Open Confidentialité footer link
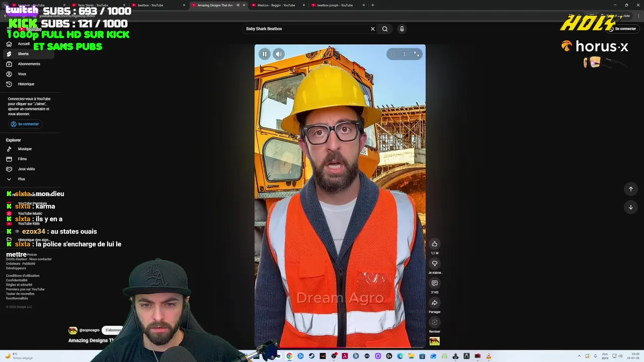The image size is (644, 362). pyautogui.click(x=17, y=280)
